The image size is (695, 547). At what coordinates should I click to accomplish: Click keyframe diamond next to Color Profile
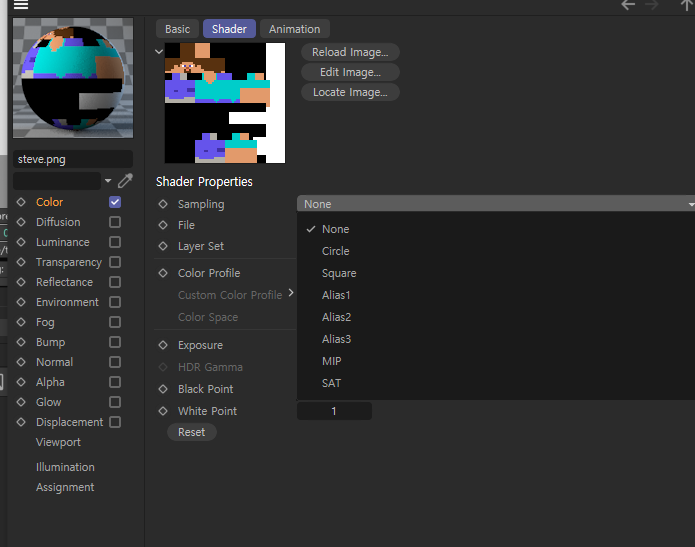coord(163,273)
